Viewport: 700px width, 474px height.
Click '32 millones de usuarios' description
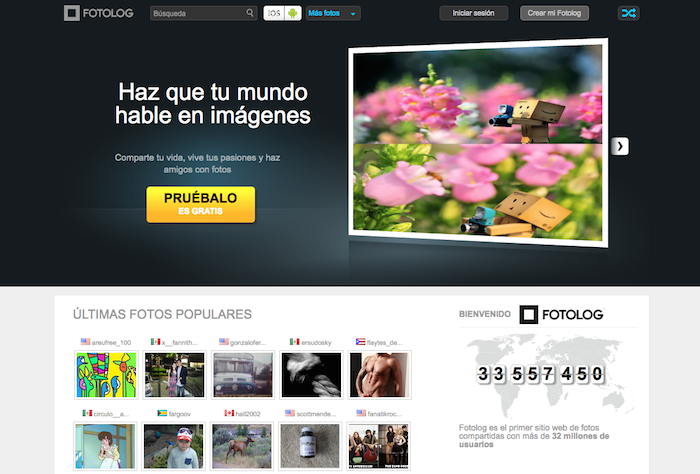pos(534,436)
